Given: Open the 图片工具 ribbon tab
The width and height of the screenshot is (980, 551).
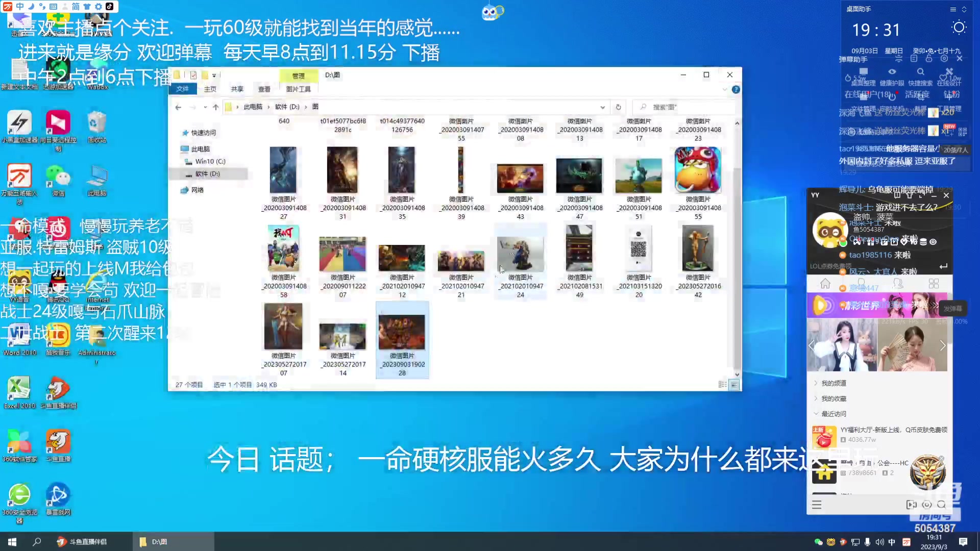Looking at the screenshot, I should [298, 89].
